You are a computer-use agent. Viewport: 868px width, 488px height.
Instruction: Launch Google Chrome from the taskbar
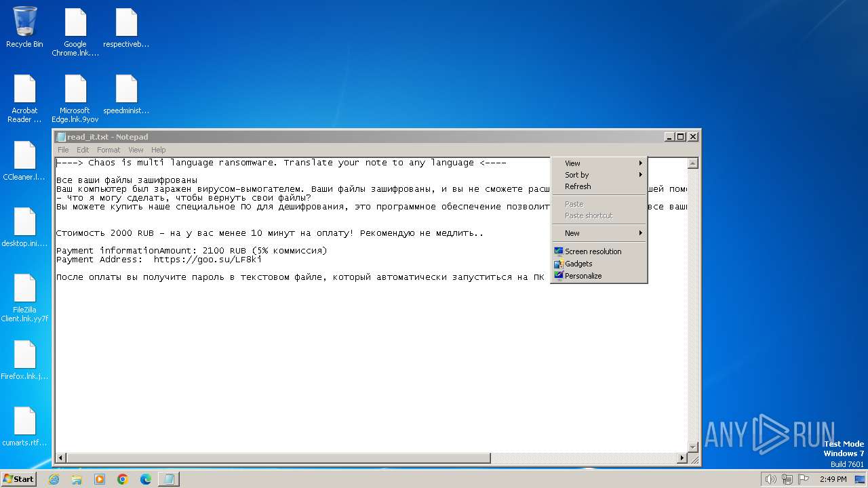click(123, 479)
